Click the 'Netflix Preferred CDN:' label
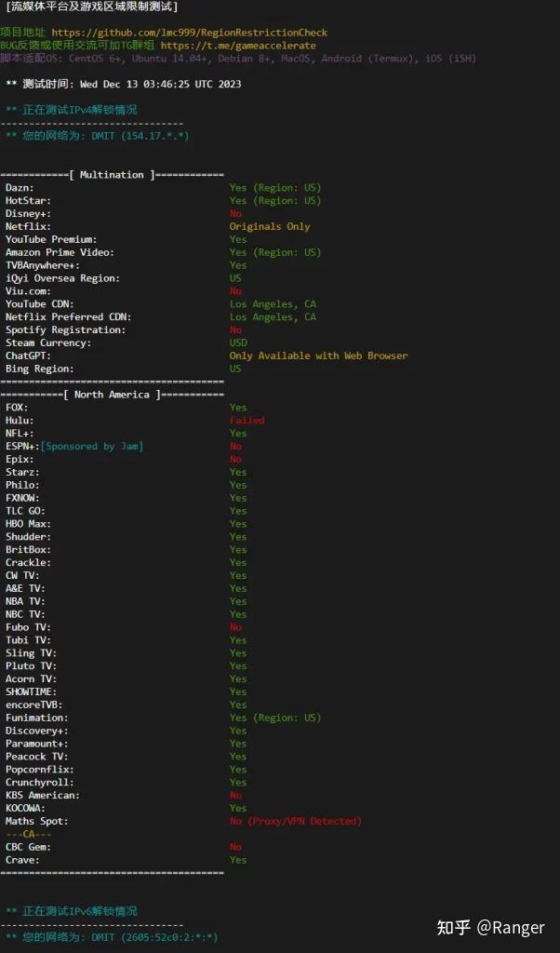Screen dimensions: 560x953 [68, 316]
